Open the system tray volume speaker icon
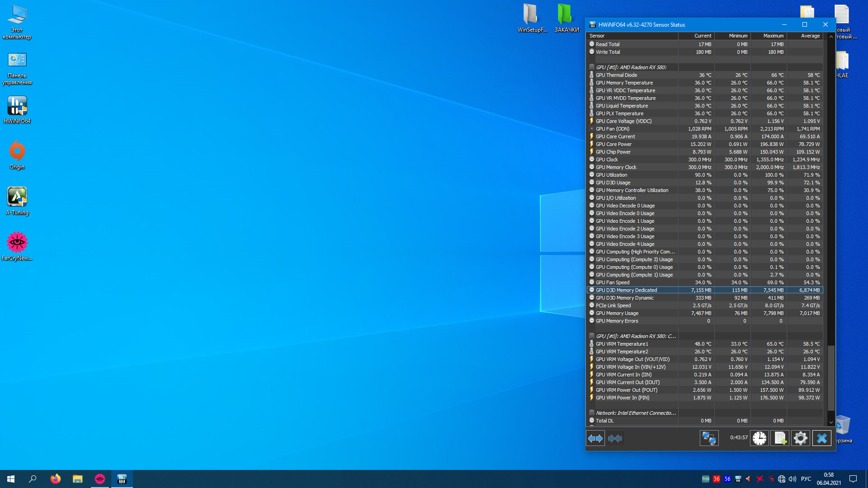Image resolution: width=868 pixels, height=488 pixels. coord(793,479)
